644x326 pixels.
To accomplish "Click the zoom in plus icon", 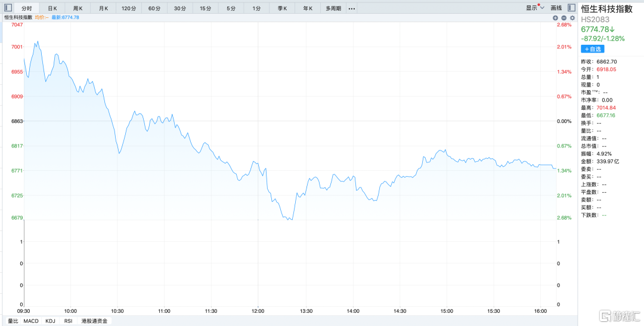I will tap(555, 18).
